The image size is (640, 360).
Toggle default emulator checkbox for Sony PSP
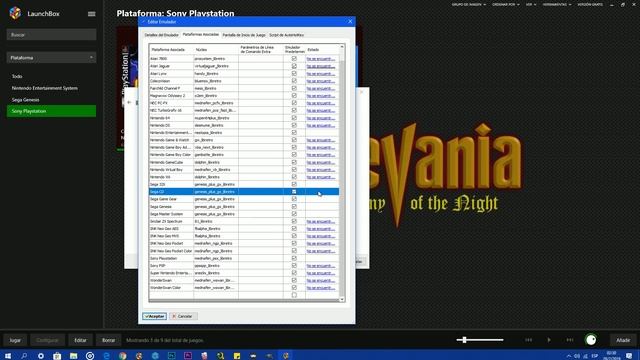click(x=294, y=265)
